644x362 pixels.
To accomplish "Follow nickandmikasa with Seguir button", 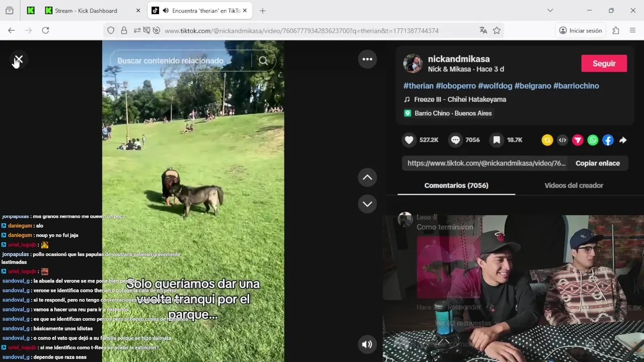I will [x=604, y=63].
